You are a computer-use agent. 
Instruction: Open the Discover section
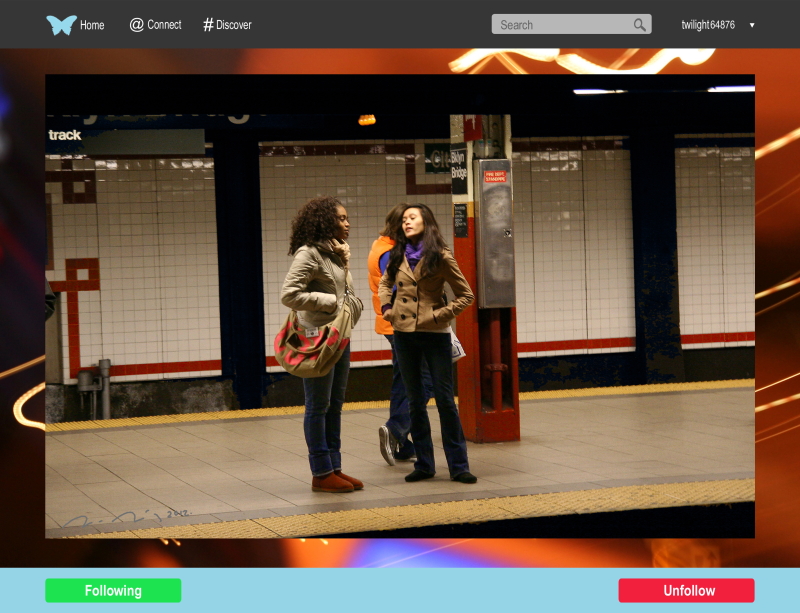click(x=234, y=24)
